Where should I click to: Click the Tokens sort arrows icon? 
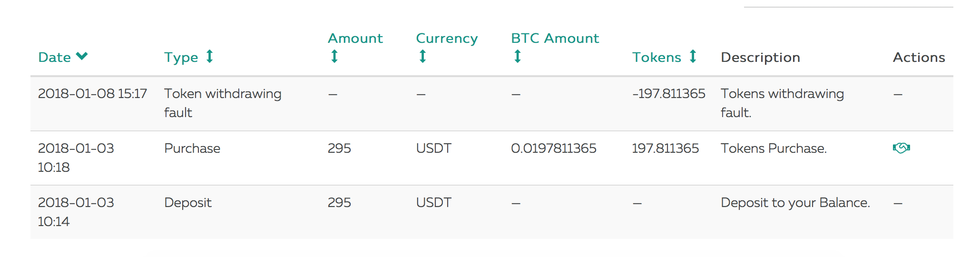point(693,57)
